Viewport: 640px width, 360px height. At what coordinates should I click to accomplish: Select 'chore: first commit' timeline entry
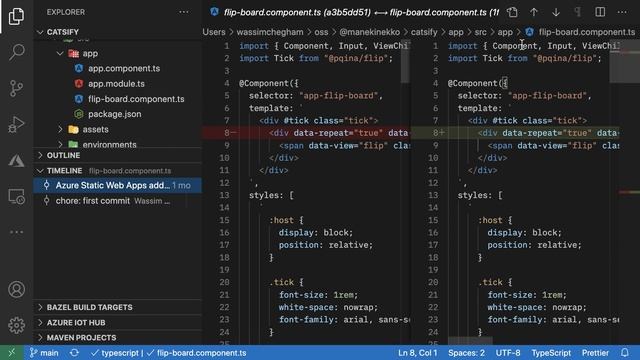click(x=118, y=201)
